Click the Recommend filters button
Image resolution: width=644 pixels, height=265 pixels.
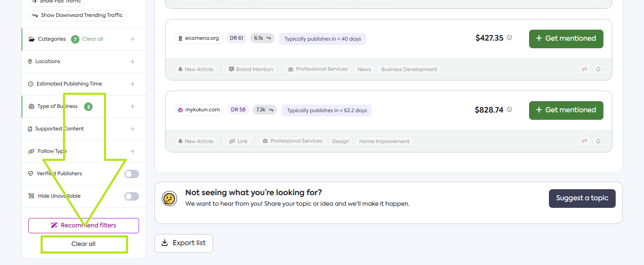tap(84, 225)
